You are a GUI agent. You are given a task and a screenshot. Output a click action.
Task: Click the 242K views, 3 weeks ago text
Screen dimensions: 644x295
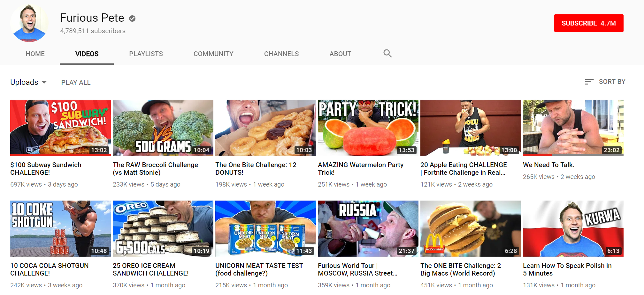(x=46, y=285)
